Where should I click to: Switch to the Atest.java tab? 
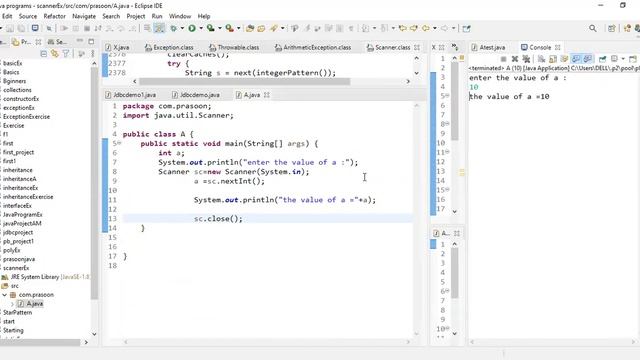click(x=488, y=47)
